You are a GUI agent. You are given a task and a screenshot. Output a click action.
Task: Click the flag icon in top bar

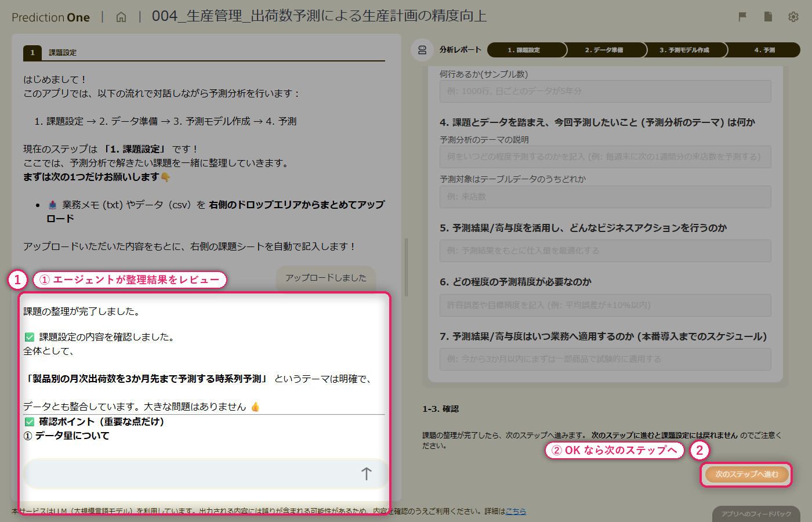(x=742, y=17)
